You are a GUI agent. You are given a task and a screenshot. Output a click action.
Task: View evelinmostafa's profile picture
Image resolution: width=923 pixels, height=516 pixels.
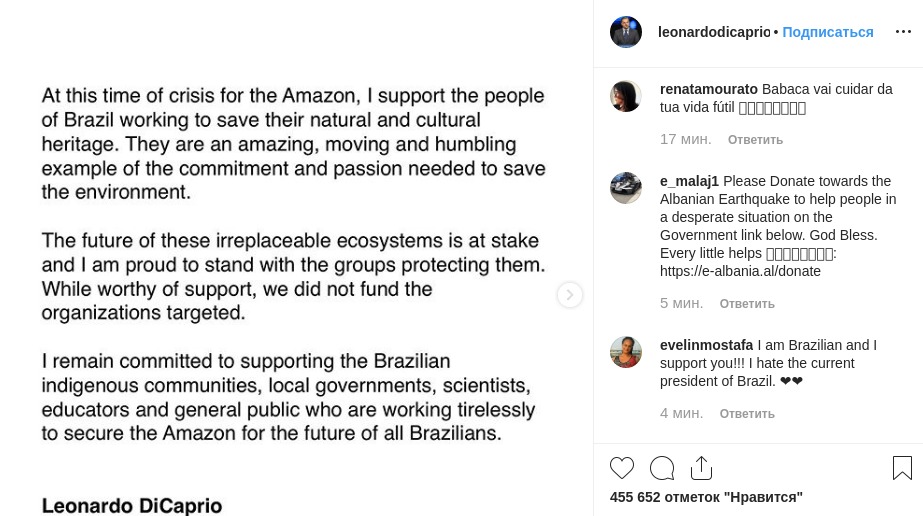click(626, 352)
